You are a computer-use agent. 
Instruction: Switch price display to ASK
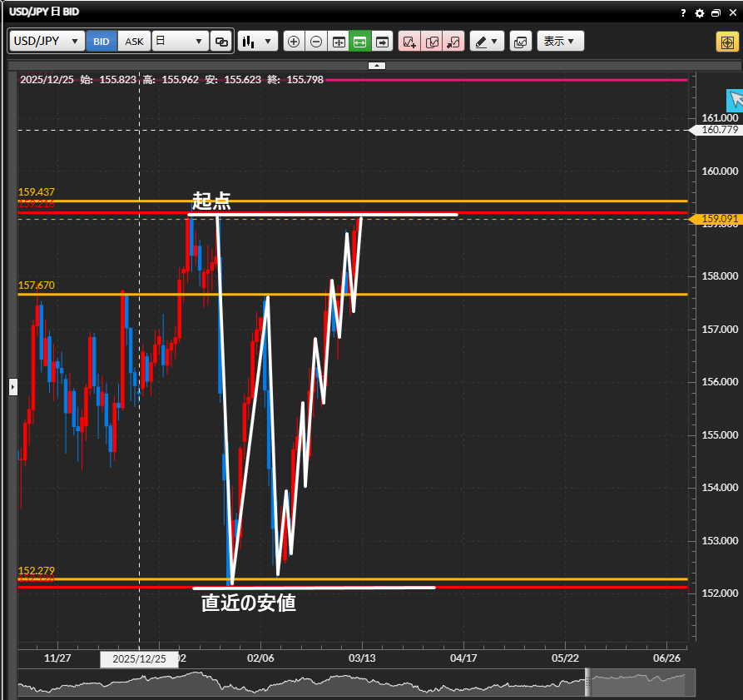[x=134, y=41]
